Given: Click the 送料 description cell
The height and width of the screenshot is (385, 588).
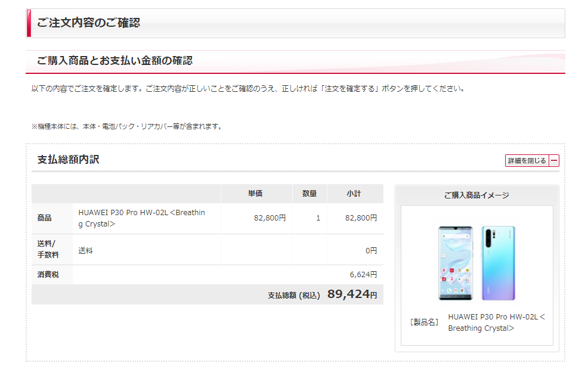Looking at the screenshot, I should [x=85, y=250].
